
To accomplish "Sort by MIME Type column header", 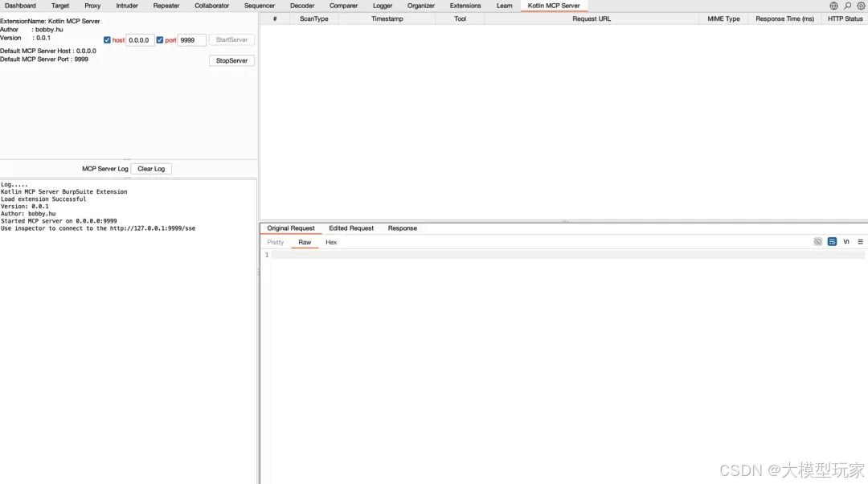I will coord(723,18).
